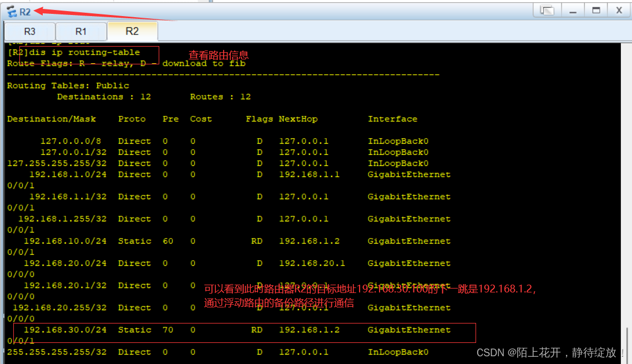632x364 pixels.
Task: Click the 127.0.0.0/8 destination entry
Action: click(71, 141)
